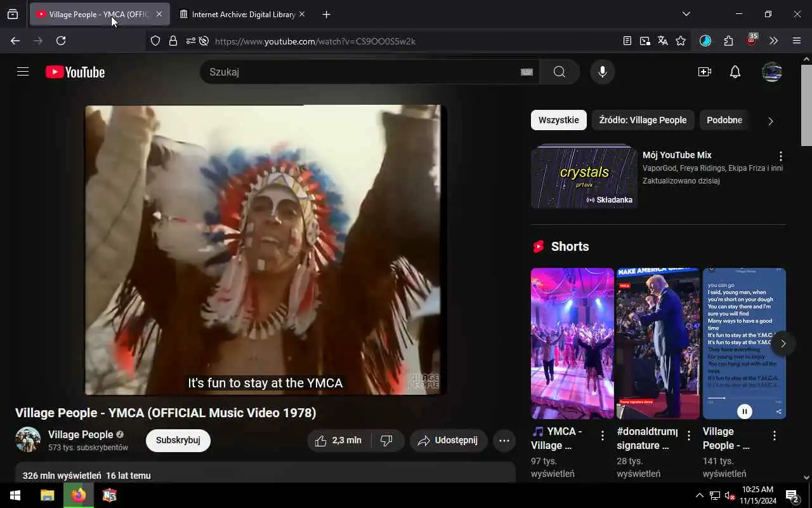
Task: Open Windows Start menu
Action: pyautogui.click(x=15, y=495)
